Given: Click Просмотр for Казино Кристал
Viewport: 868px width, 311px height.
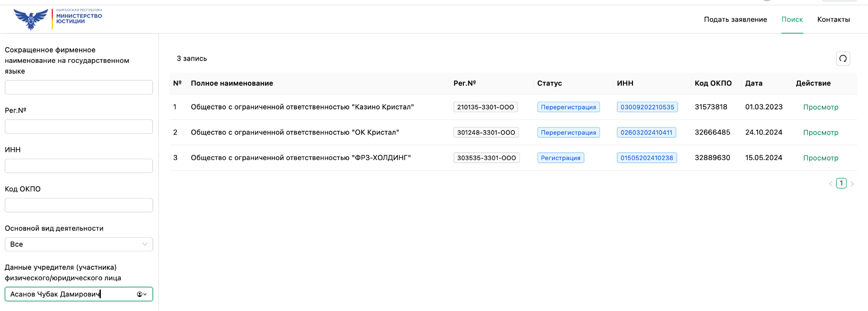Looking at the screenshot, I should pos(820,107).
